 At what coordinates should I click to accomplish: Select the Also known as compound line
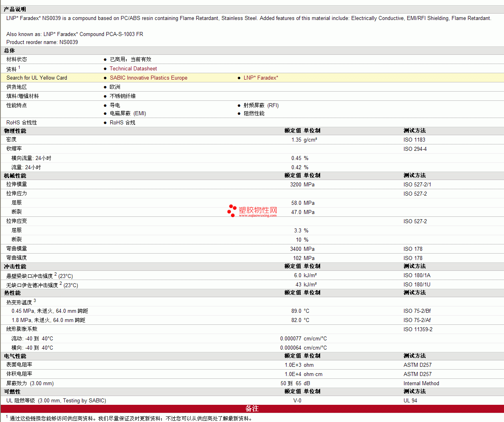tap(75, 34)
